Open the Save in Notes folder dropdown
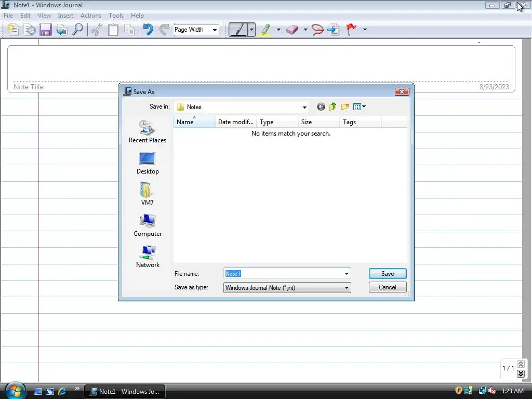532x399 pixels. click(x=304, y=107)
